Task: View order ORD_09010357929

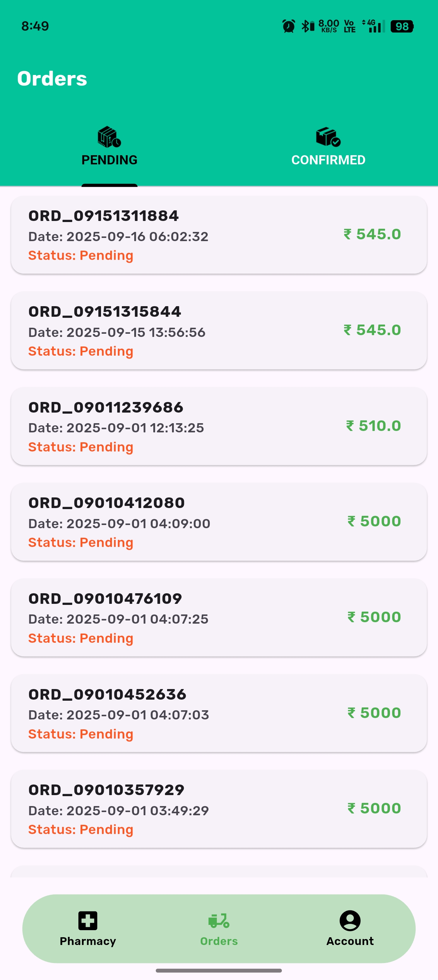Action: point(219,809)
